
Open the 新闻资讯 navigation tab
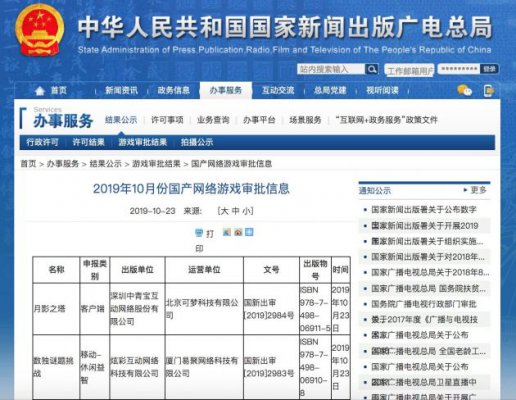point(121,90)
